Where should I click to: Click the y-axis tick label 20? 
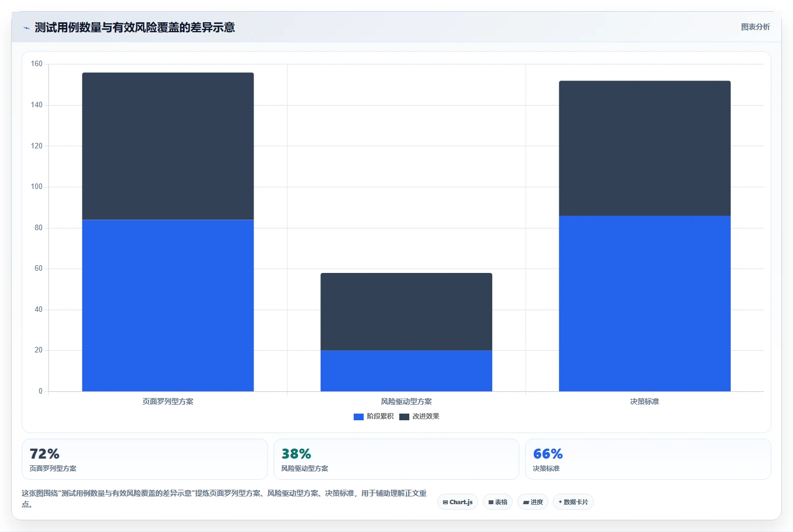pos(38,350)
